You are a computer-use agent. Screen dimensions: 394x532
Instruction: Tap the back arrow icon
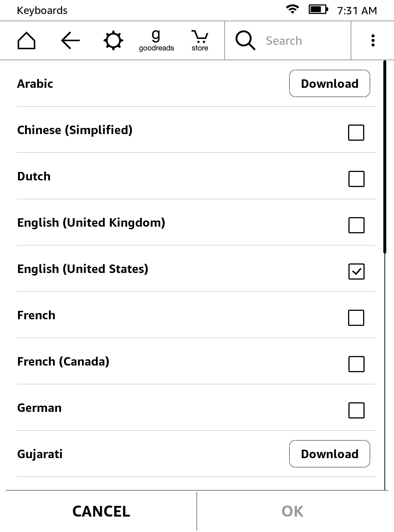pyautogui.click(x=70, y=40)
